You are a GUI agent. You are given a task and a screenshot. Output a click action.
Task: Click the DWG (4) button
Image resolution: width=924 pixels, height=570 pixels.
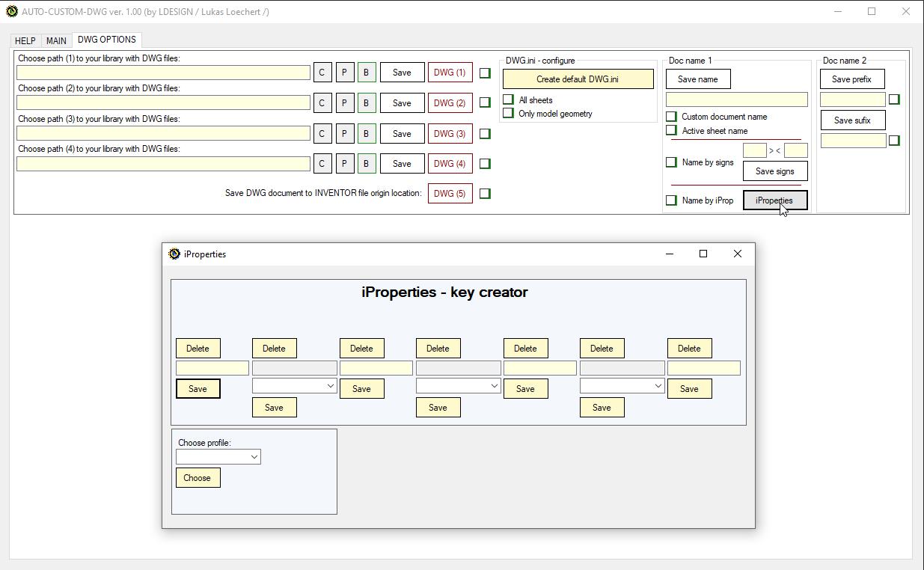(x=450, y=163)
